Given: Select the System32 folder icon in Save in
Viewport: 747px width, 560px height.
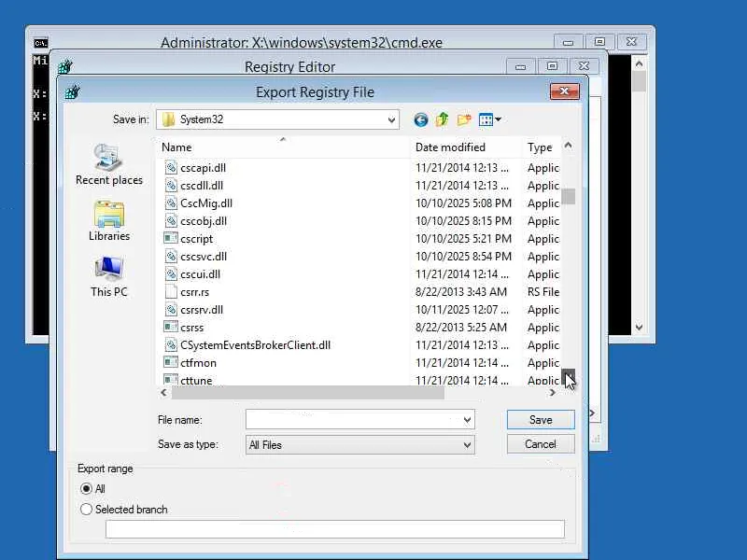Looking at the screenshot, I should point(168,119).
